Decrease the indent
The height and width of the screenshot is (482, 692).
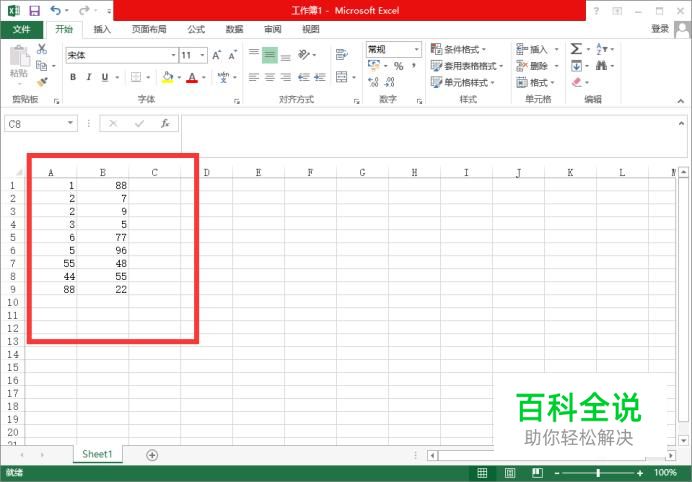(304, 77)
